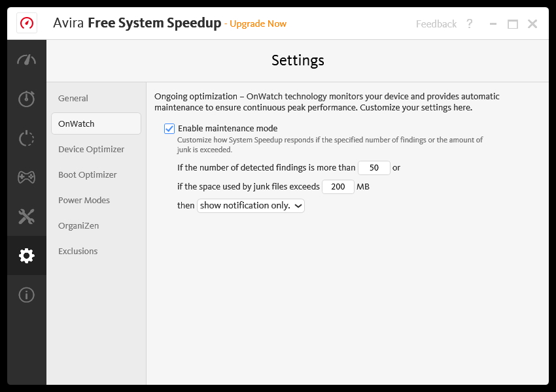Click the gear settings icon in sidebar
The image size is (556, 392).
(27, 255)
